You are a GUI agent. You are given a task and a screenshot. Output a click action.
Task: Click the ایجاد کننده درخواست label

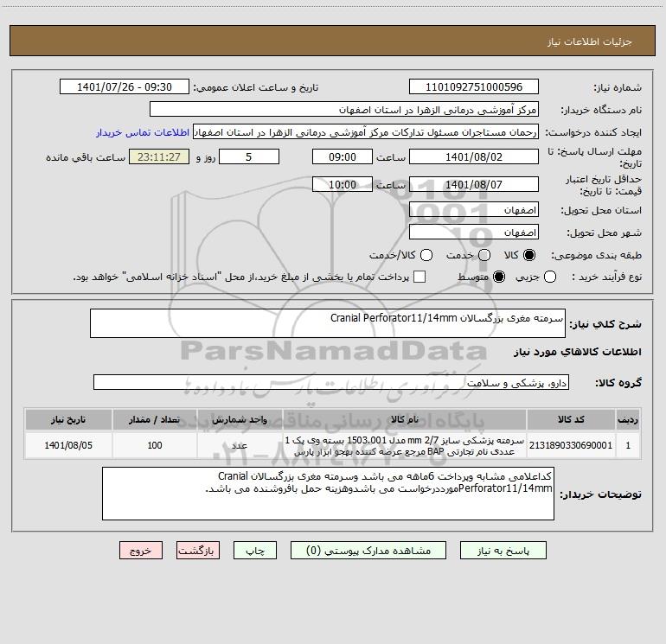pos(593,133)
